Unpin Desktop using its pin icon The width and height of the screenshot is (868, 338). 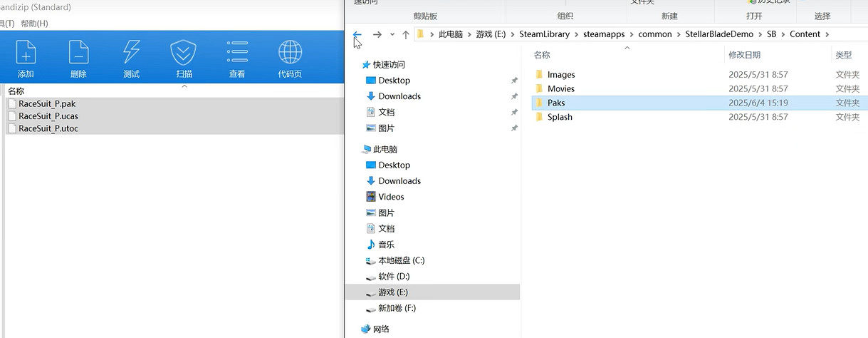pyautogui.click(x=514, y=81)
